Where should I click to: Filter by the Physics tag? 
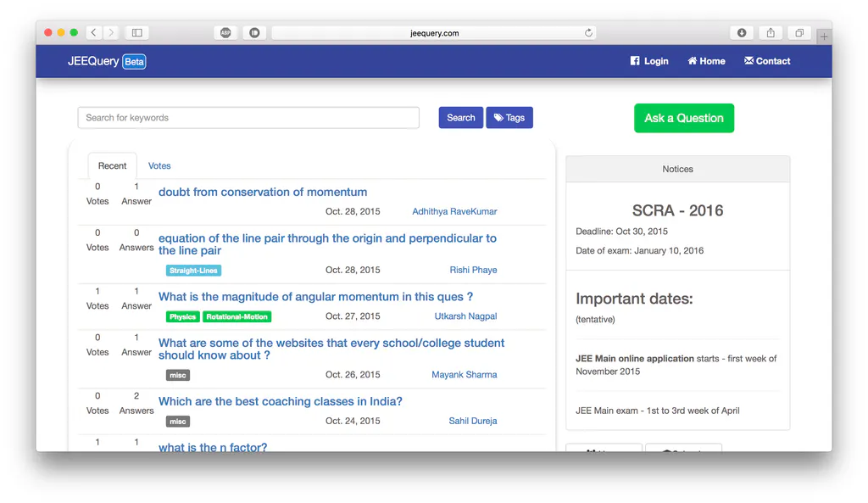(x=183, y=317)
